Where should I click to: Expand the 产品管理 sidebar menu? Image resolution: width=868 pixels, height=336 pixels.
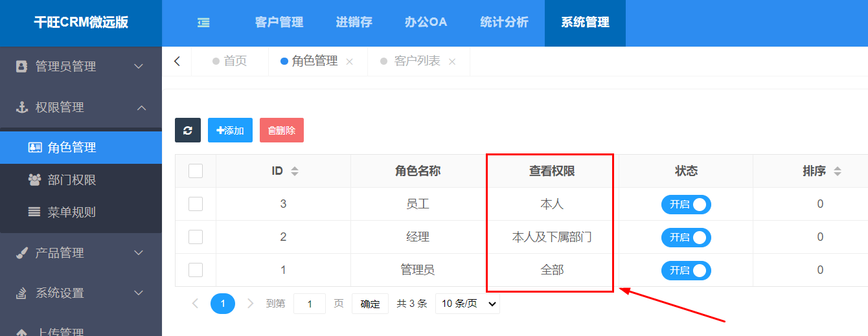81,252
